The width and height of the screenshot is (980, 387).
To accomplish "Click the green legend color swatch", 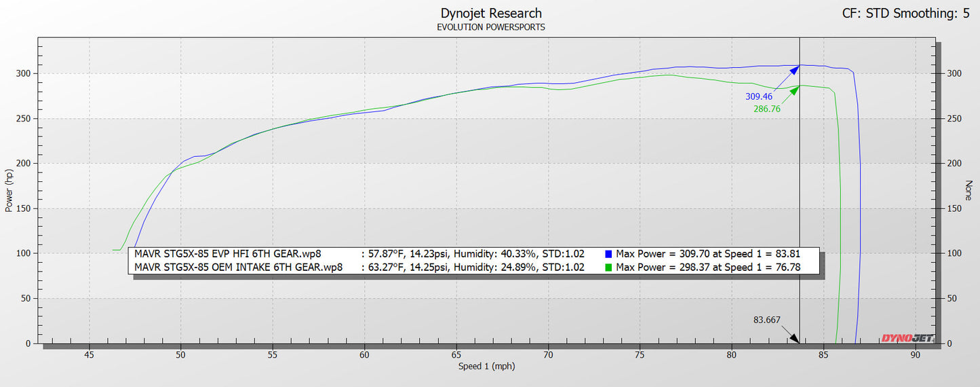I will (x=608, y=268).
